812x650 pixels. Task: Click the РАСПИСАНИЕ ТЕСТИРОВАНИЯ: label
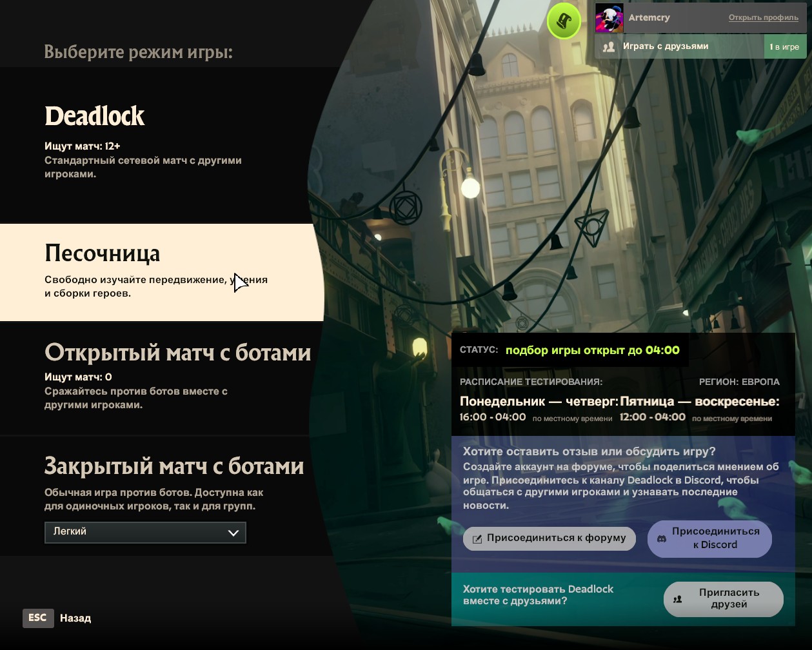point(531,382)
